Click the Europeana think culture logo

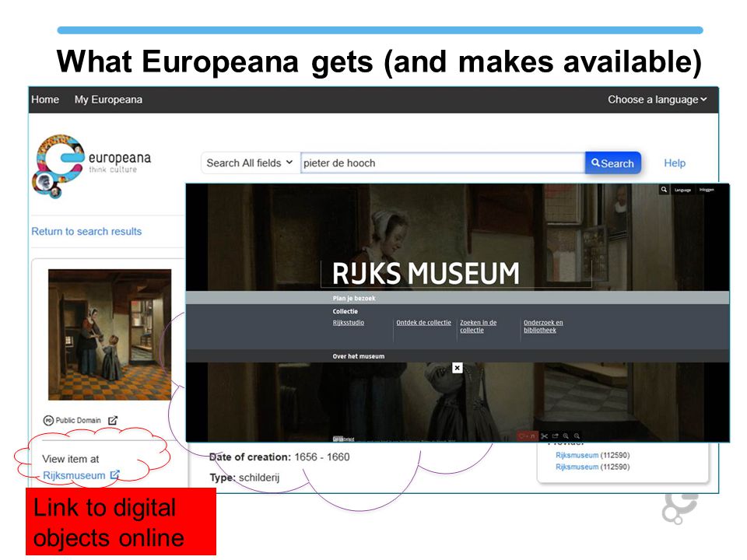coord(92,166)
